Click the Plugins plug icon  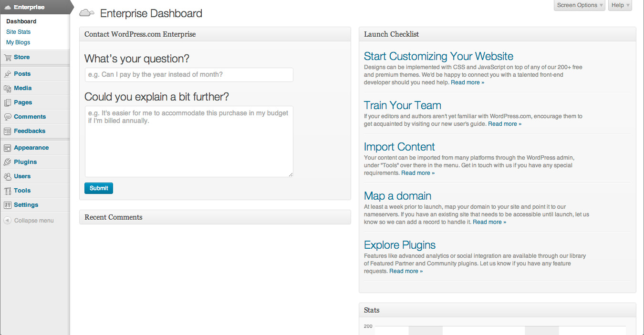[x=8, y=162]
